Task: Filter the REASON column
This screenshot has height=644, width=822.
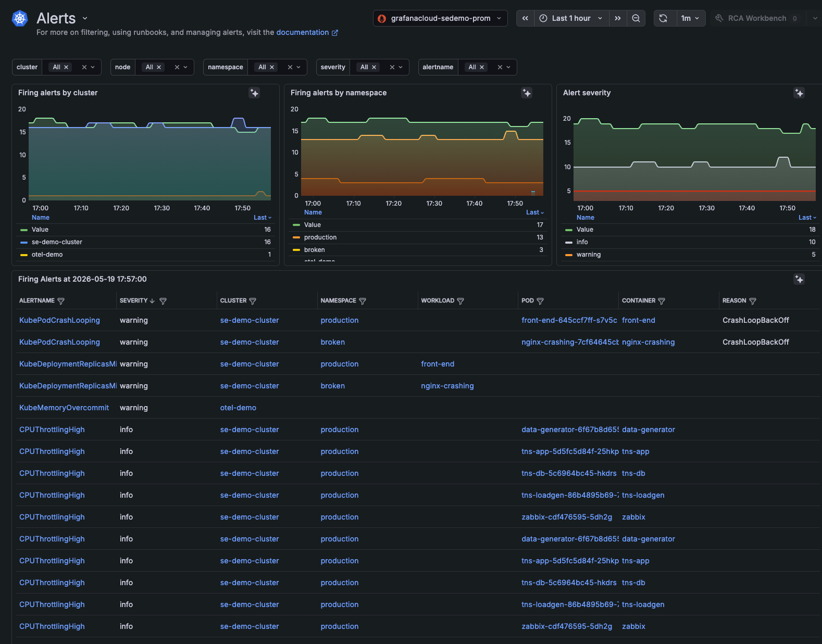Action: [752, 301]
